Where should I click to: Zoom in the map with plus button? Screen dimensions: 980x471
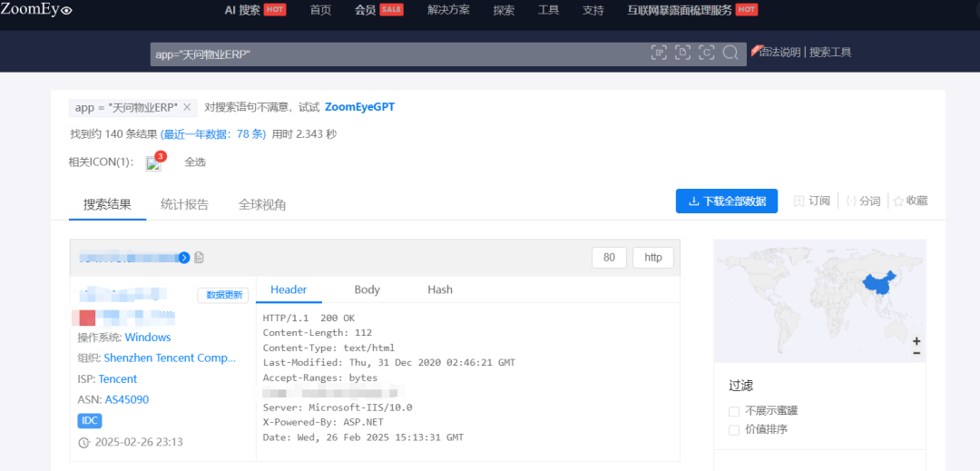pos(916,341)
